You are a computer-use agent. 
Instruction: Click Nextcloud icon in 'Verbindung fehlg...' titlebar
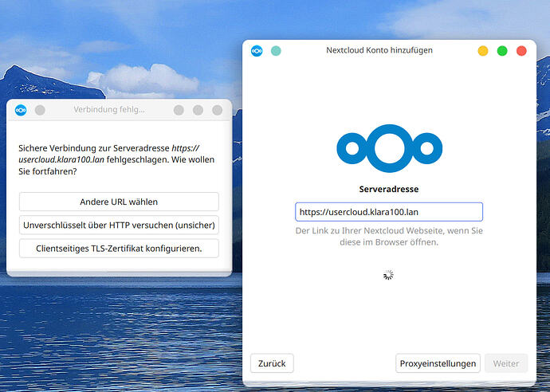(x=21, y=110)
